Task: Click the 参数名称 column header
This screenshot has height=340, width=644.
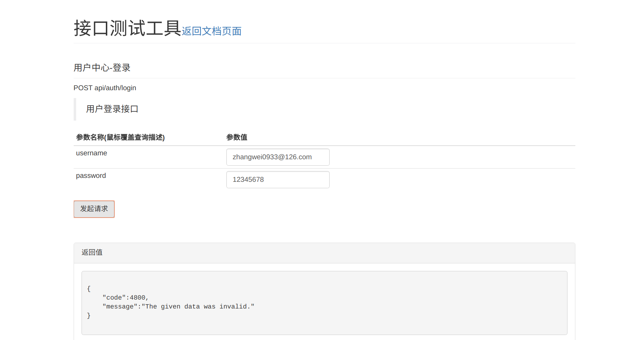Action: click(x=120, y=137)
